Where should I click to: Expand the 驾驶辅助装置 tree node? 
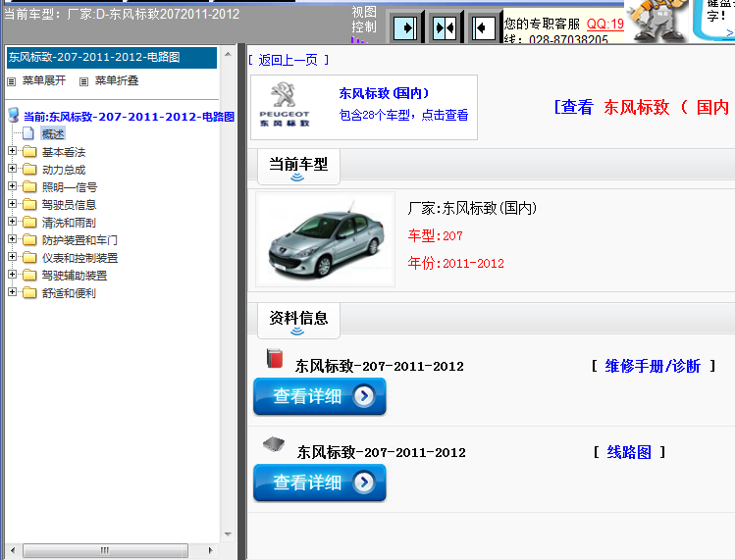(x=13, y=275)
